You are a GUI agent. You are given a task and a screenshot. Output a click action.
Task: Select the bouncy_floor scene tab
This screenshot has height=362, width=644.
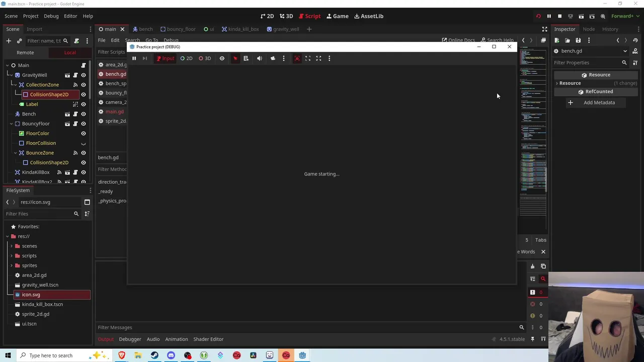tap(178, 29)
